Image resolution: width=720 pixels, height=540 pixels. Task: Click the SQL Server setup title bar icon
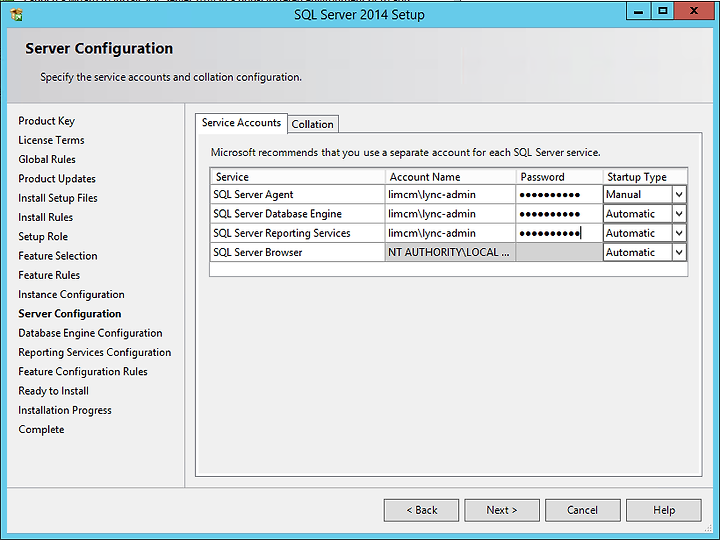point(17,15)
